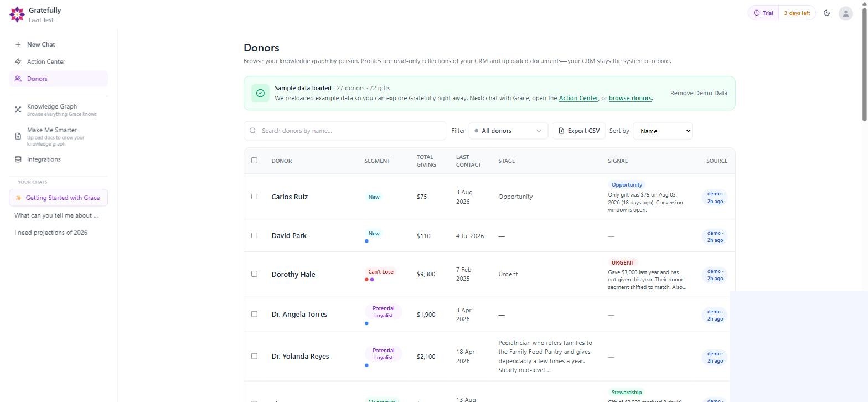Click the search magnifier icon
The width and height of the screenshot is (868, 402).
(253, 131)
